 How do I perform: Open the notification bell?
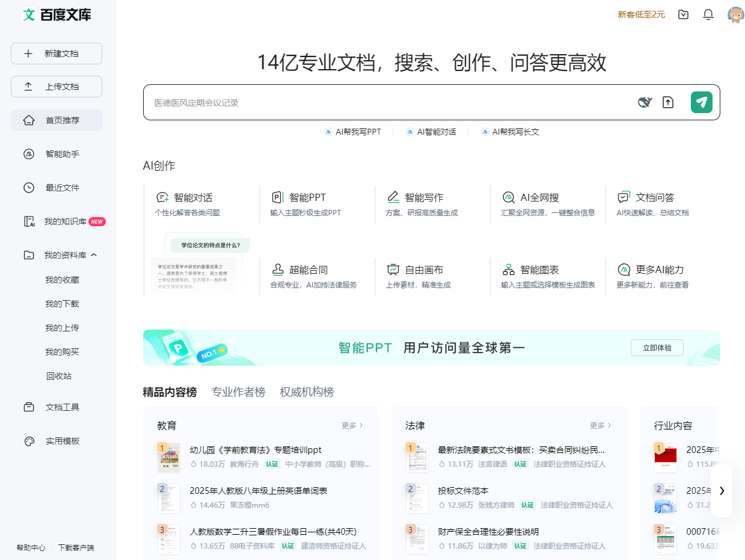(x=708, y=14)
